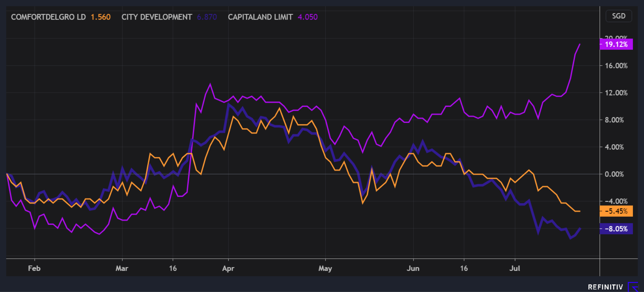Image resolution: width=644 pixels, height=292 pixels.
Task: Click the 0.00% y-axis label
Action: tap(614, 174)
